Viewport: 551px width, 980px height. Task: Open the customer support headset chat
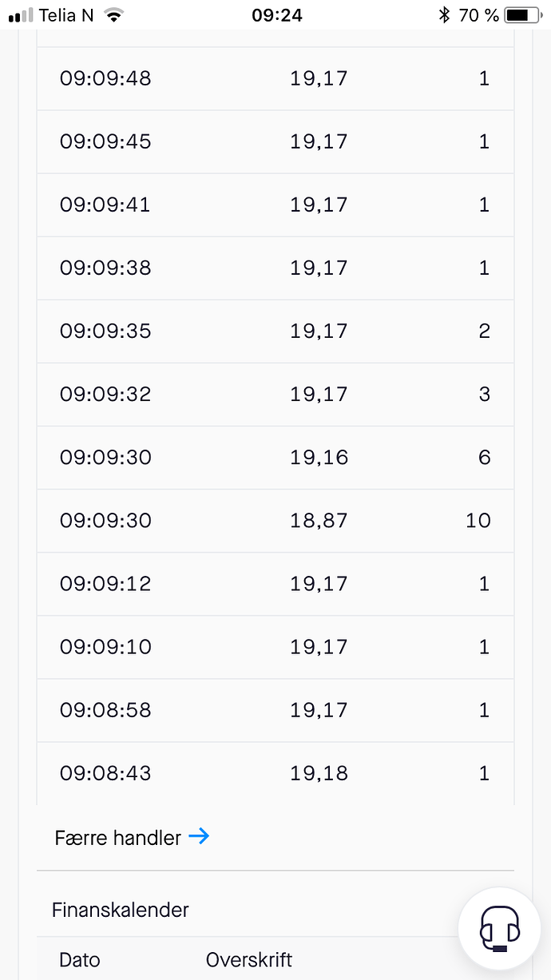500,929
